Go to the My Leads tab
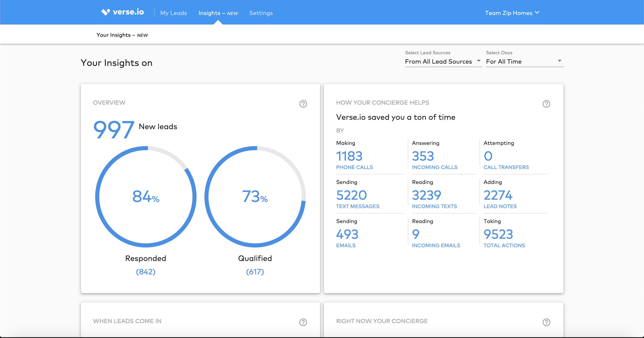 tap(173, 13)
